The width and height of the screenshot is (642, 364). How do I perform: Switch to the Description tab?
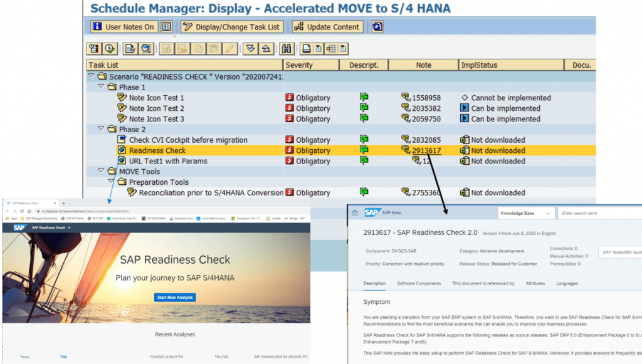(x=374, y=283)
